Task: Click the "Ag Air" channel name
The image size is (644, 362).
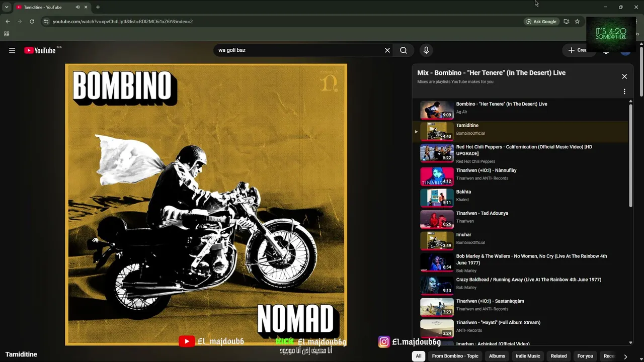Action: [x=462, y=112]
